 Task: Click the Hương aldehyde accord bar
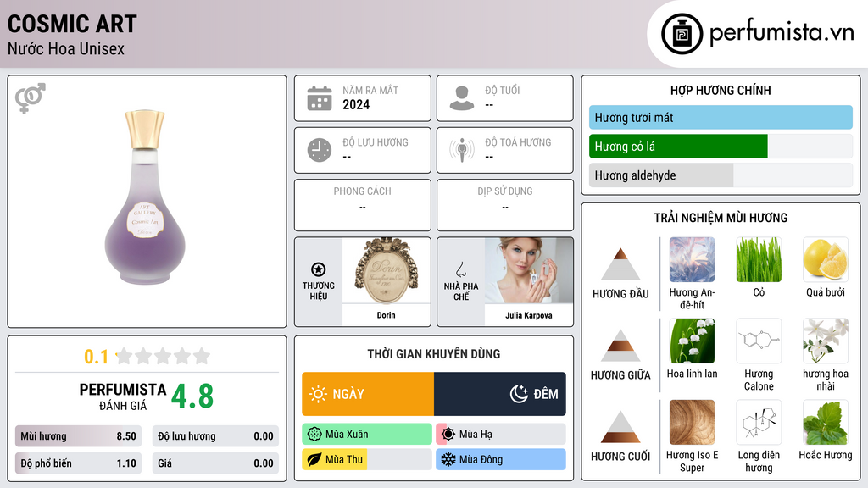click(721, 175)
